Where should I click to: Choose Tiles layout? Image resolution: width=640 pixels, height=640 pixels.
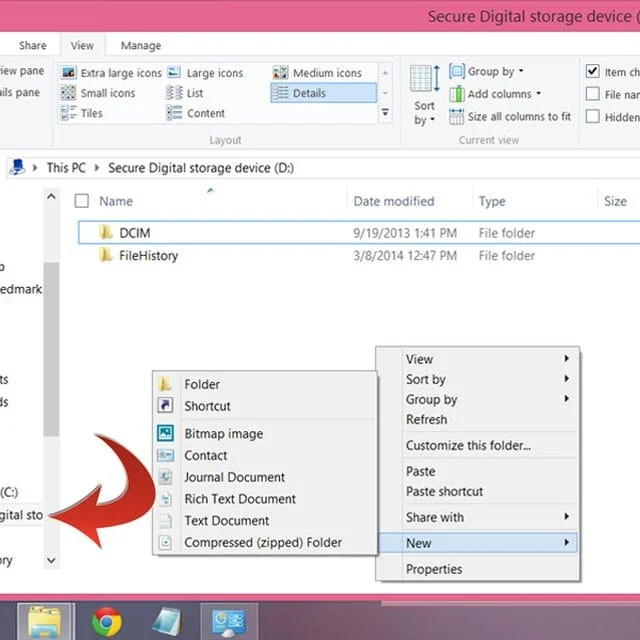click(82, 113)
